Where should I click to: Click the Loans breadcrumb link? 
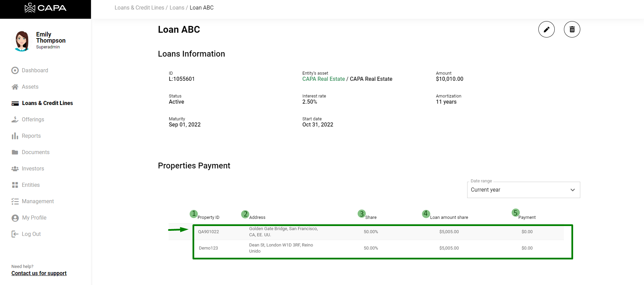[177, 8]
